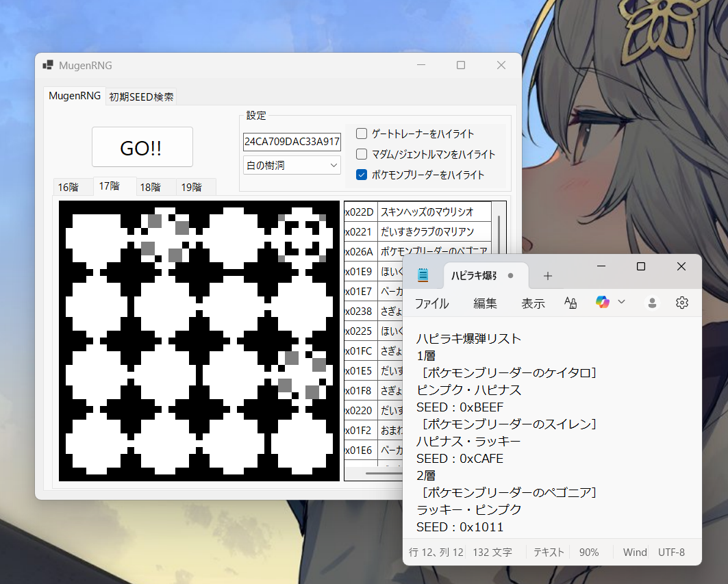Click the Notepad app icon
The width and height of the screenshot is (728, 584).
[x=423, y=275]
